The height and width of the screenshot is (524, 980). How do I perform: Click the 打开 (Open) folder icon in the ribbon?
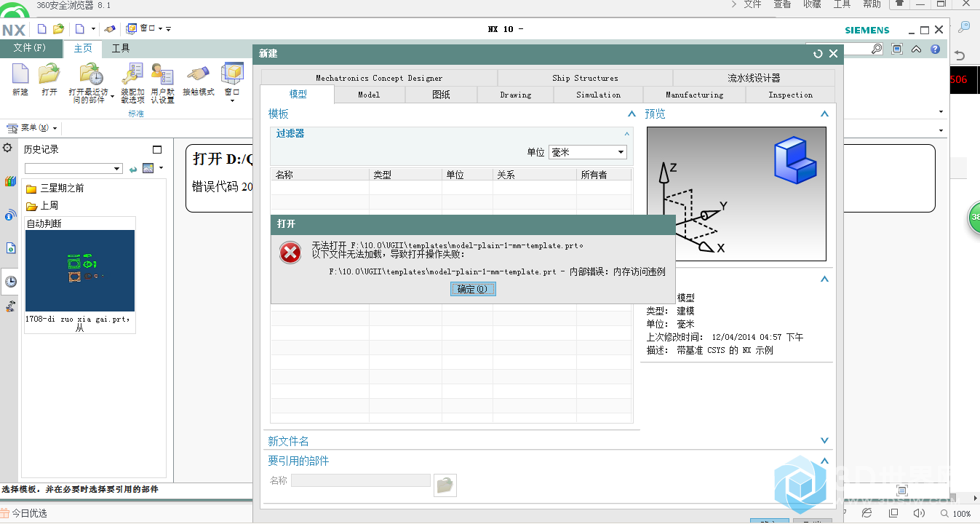pyautogui.click(x=49, y=74)
